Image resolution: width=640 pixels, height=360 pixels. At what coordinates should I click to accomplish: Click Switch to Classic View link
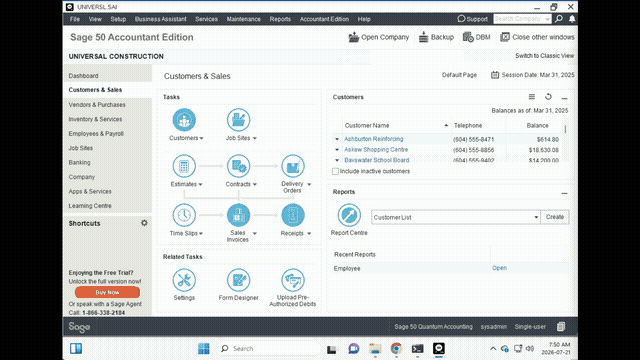click(544, 56)
